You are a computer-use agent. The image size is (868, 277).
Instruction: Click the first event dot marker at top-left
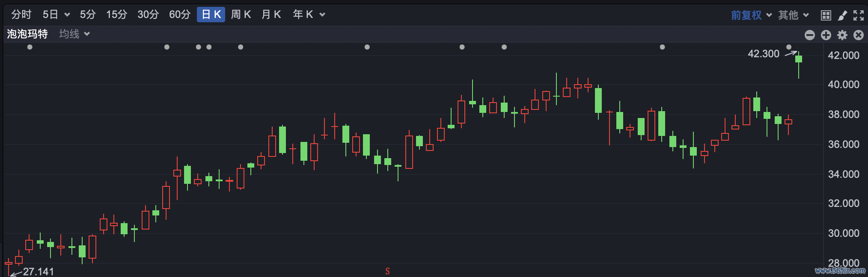click(x=30, y=47)
